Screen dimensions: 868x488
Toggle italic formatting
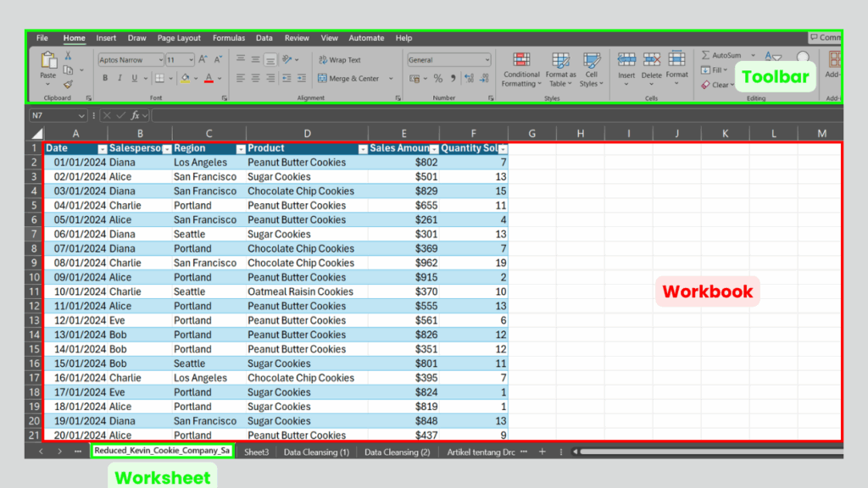[x=120, y=76]
